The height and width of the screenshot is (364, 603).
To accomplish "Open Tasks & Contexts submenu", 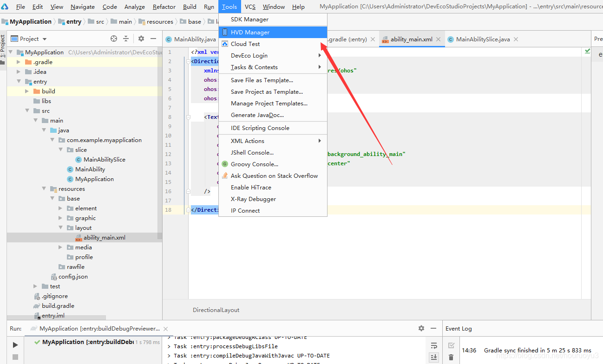I will click(273, 67).
